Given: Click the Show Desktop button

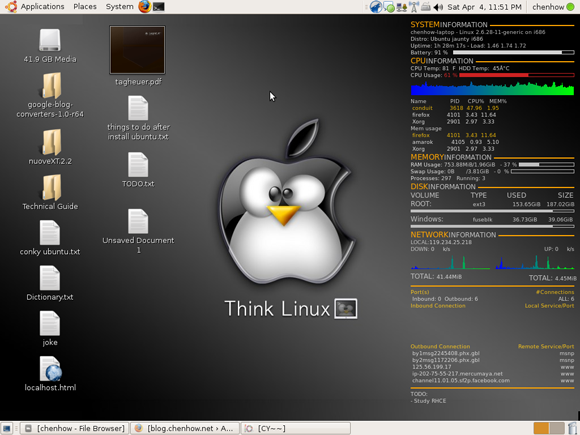Looking at the screenshot, I should point(7,428).
